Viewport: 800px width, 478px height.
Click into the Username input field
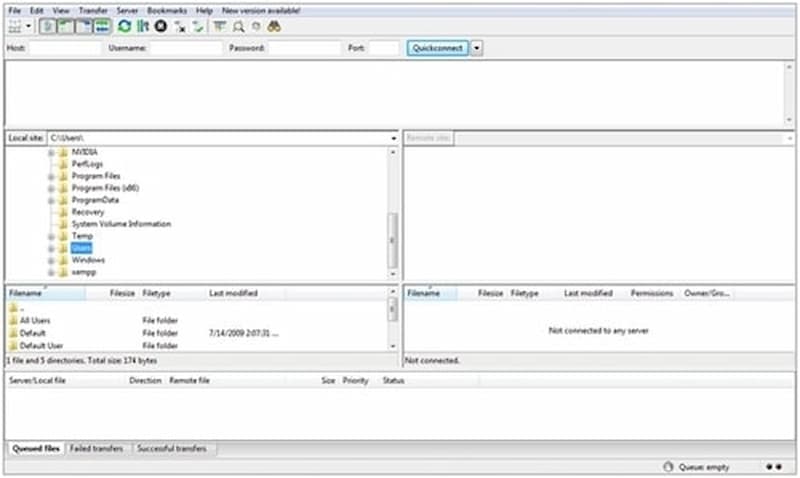tap(187, 48)
